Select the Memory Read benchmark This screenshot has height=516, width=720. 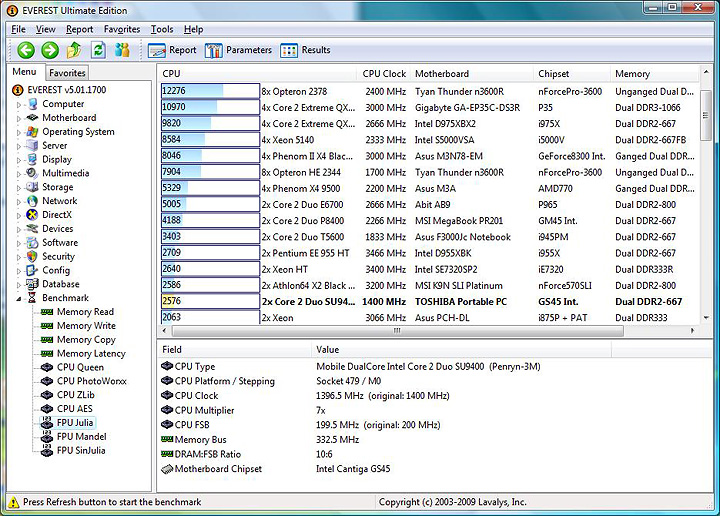pos(85,312)
